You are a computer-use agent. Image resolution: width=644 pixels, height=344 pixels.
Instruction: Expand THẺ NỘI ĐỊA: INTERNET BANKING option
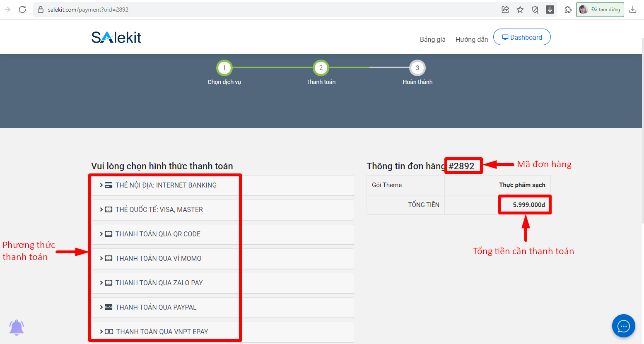coord(222,185)
